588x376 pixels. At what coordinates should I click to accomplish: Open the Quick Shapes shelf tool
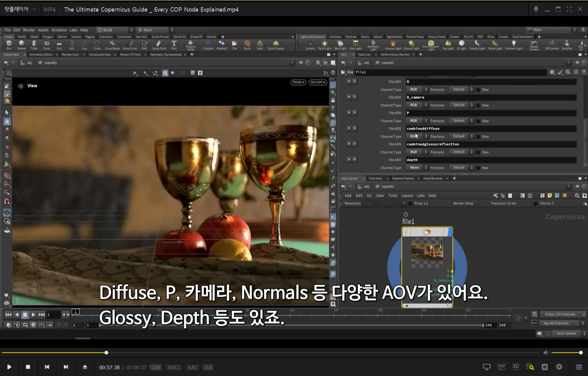tap(276, 45)
